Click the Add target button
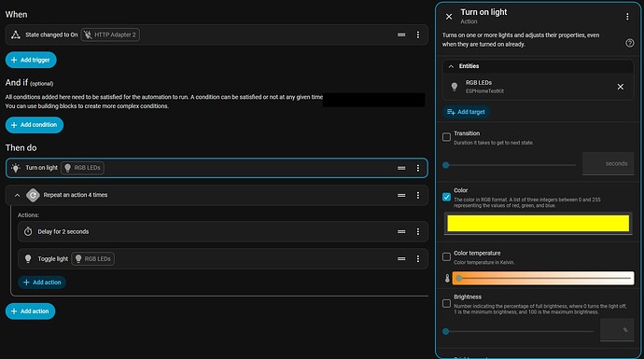The height and width of the screenshot is (359, 644). [466, 112]
